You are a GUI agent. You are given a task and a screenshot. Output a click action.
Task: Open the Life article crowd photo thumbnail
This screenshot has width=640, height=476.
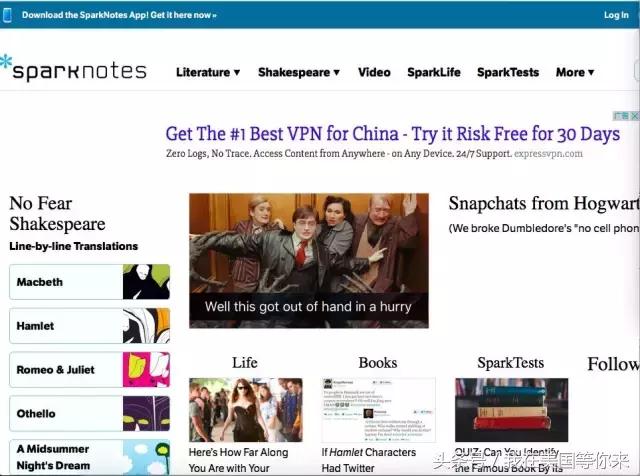click(246, 410)
